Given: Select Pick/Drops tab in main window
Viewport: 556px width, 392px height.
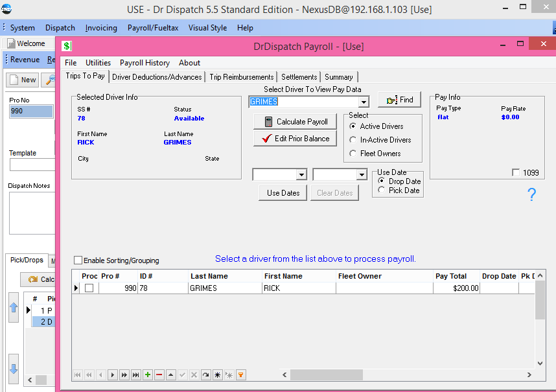Looking at the screenshot, I should [27, 260].
